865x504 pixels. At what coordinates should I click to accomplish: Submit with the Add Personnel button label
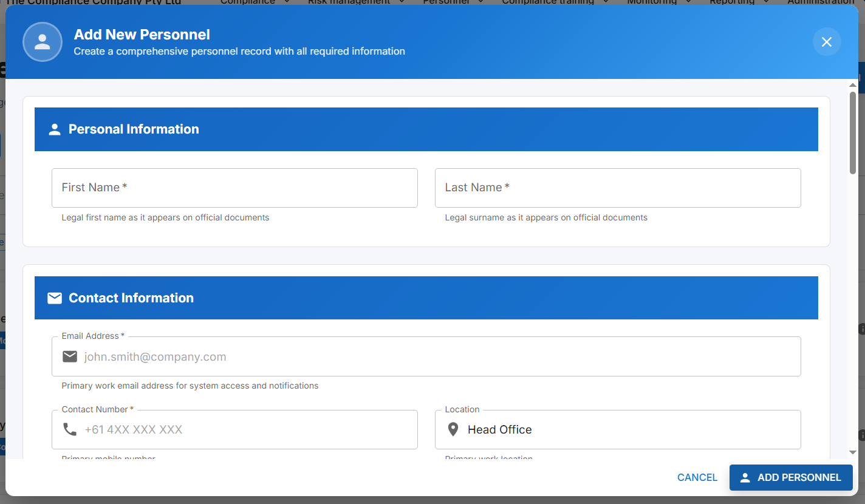tap(799, 478)
